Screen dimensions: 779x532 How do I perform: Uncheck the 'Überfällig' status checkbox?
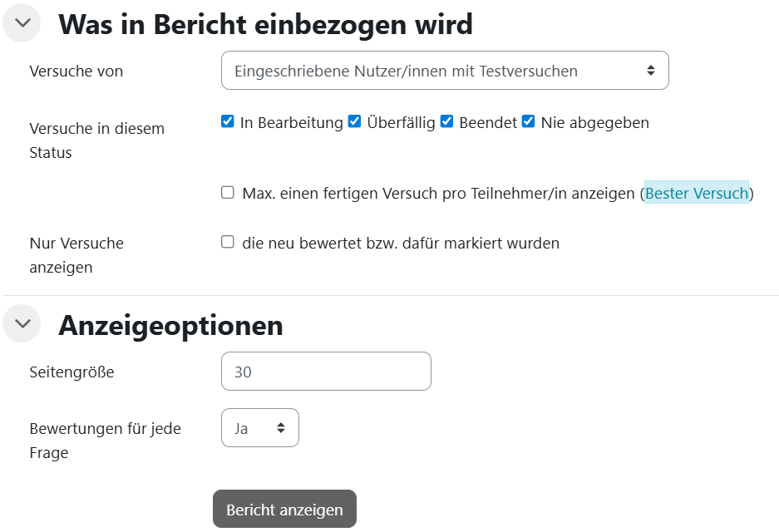coord(355,122)
